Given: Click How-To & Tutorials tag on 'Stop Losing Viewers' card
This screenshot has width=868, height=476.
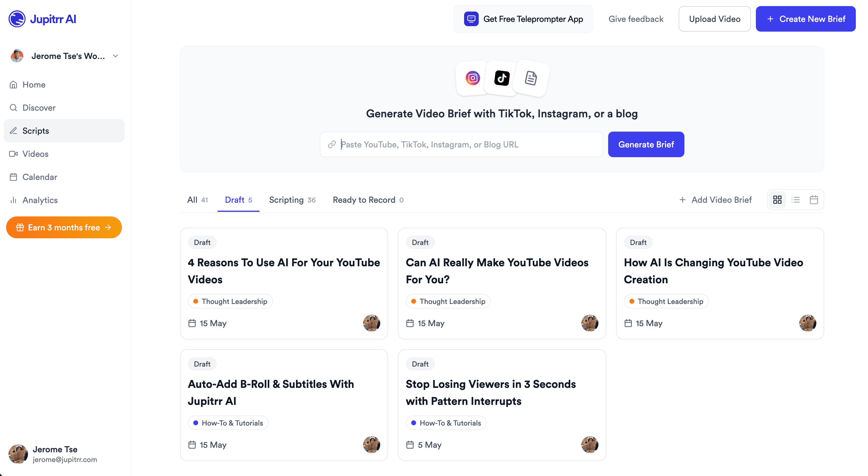Looking at the screenshot, I should (x=446, y=423).
